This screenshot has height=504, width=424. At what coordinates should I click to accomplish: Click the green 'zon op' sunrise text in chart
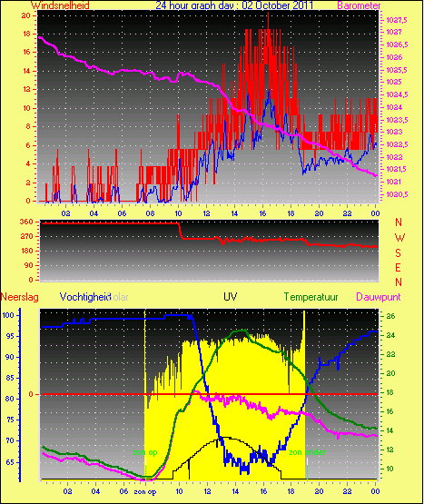click(145, 452)
